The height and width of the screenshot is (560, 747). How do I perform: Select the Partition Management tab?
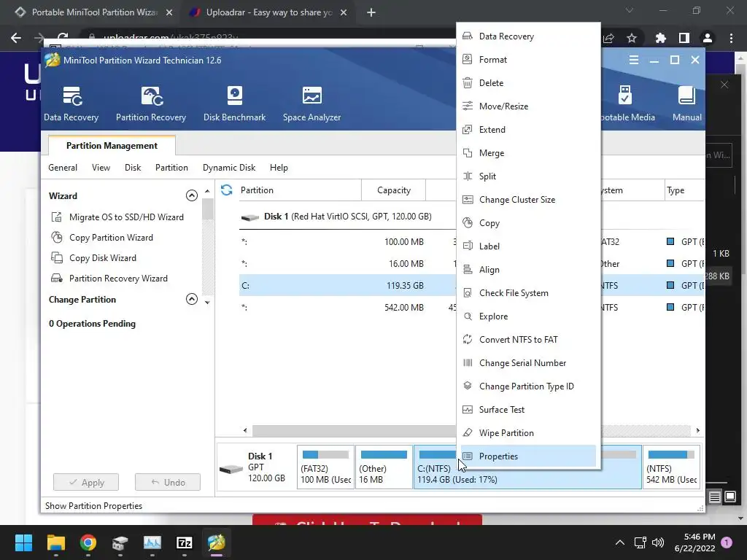point(112,146)
